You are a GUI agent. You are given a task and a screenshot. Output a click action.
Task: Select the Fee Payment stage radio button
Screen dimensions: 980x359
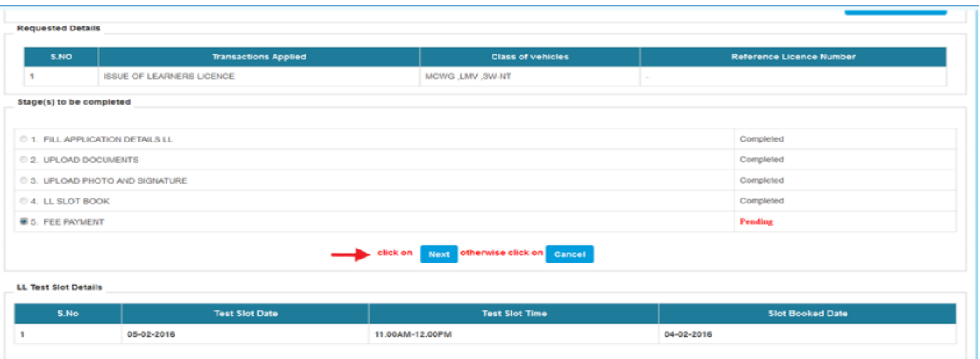24,221
